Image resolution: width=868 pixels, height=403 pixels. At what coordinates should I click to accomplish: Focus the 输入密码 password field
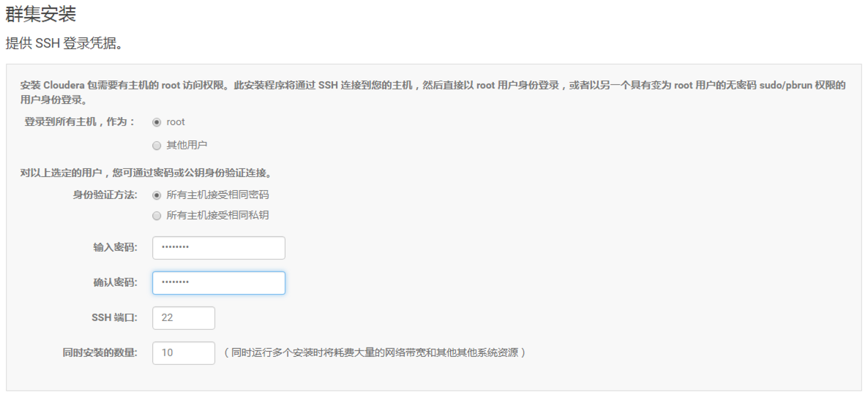[x=218, y=248]
